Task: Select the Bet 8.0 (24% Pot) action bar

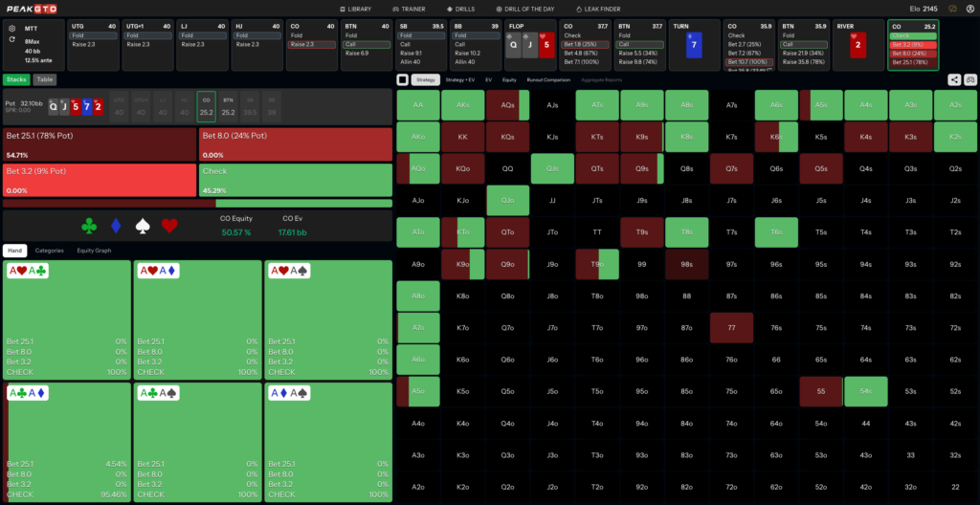Action: pyautogui.click(x=296, y=145)
